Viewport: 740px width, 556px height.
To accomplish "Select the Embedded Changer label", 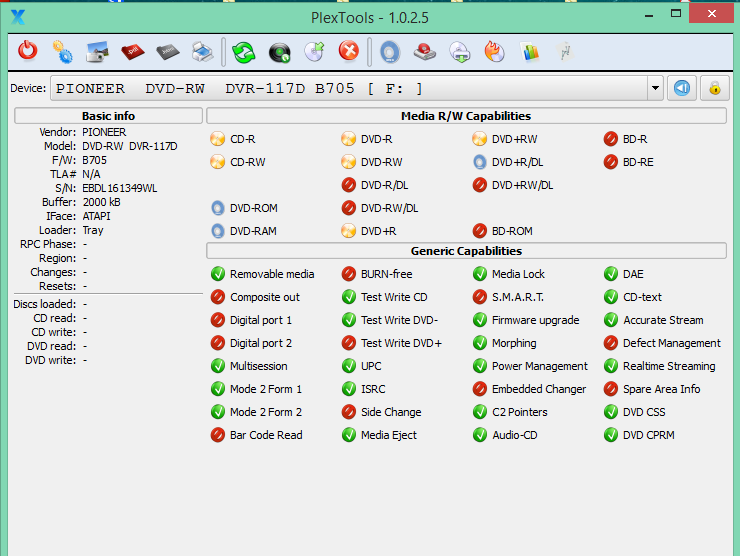I will pos(539,389).
